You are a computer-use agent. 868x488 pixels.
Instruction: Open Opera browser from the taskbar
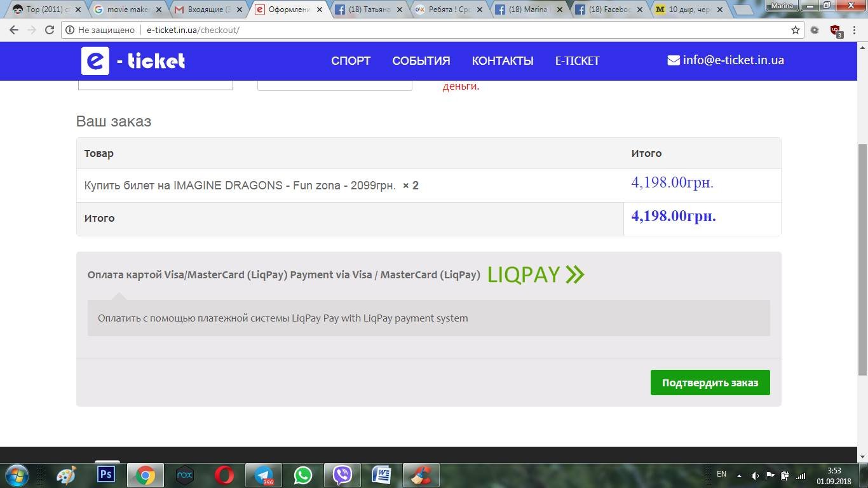point(224,475)
